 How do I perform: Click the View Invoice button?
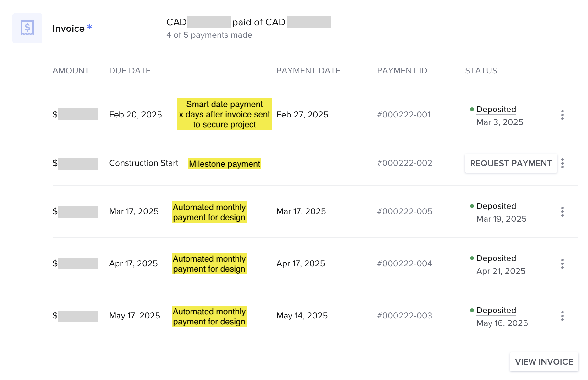point(544,362)
